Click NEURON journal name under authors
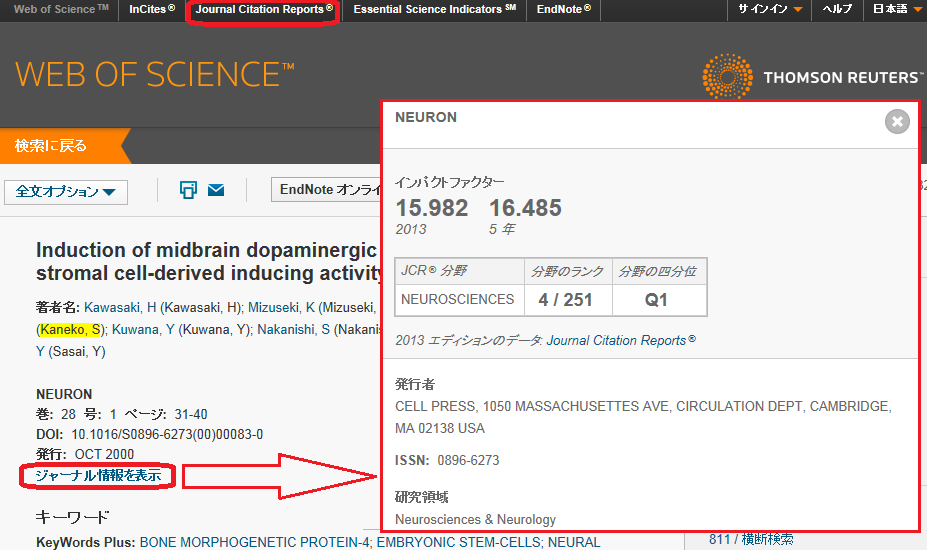 click(x=64, y=394)
